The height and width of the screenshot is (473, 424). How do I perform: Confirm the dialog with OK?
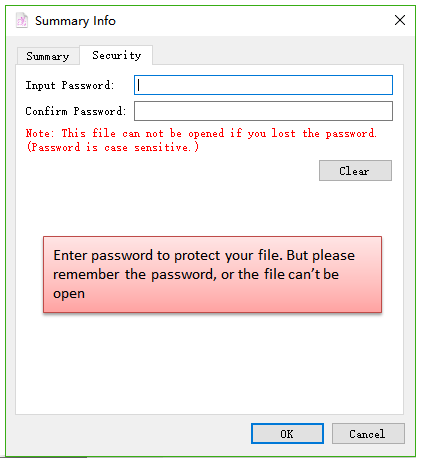tap(287, 434)
